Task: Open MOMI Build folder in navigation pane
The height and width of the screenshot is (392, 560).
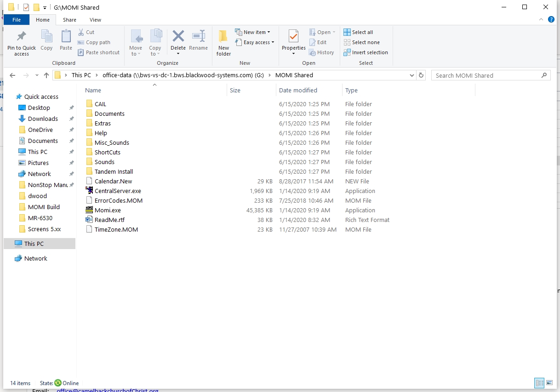Action: pyautogui.click(x=44, y=207)
